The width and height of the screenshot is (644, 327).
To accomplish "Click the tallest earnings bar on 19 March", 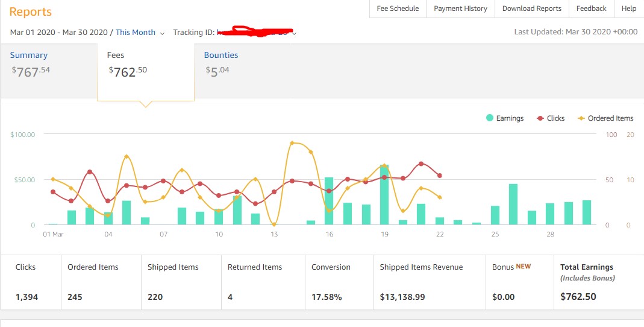I will [x=384, y=195].
